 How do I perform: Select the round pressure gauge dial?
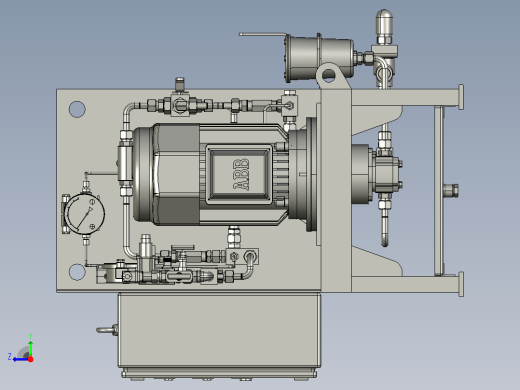85,214
